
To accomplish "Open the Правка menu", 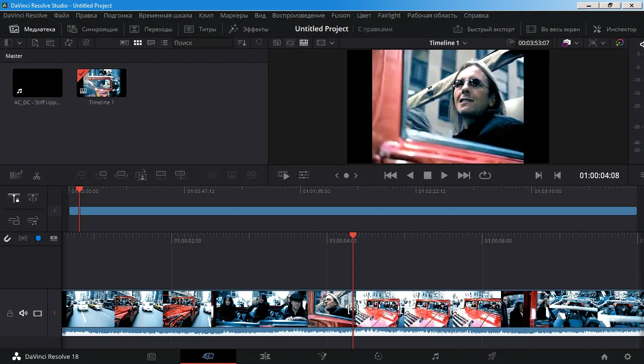I will tap(86, 15).
